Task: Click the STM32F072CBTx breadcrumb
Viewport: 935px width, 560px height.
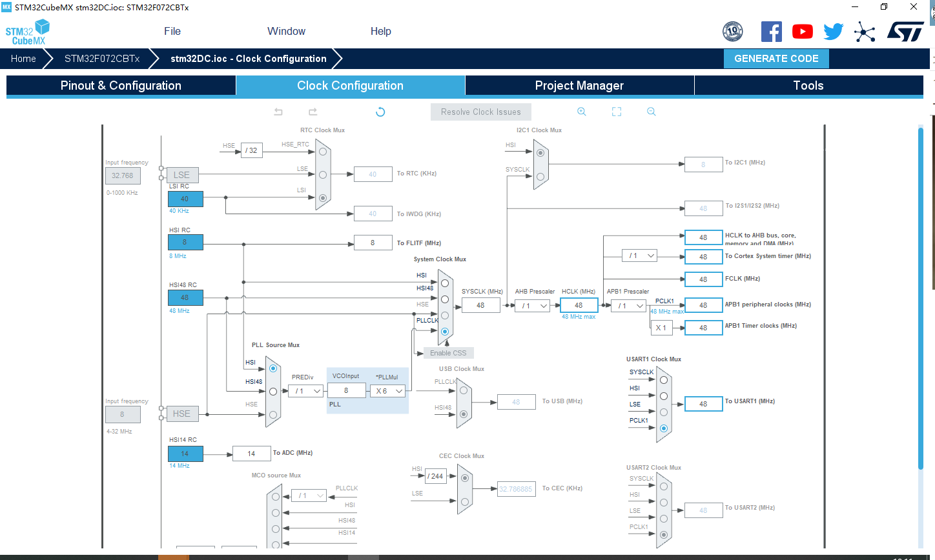Action: 102,59
